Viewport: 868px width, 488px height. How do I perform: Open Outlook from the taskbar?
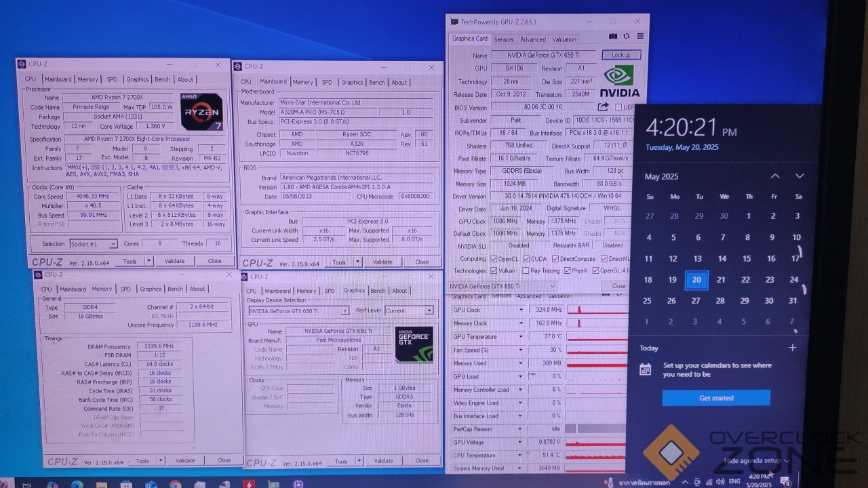click(x=151, y=485)
